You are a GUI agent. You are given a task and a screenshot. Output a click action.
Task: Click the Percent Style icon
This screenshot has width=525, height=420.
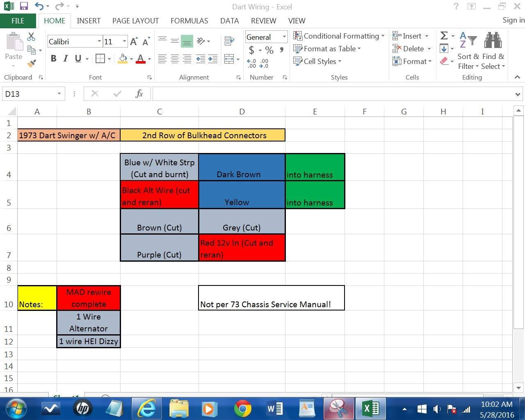tap(269, 50)
